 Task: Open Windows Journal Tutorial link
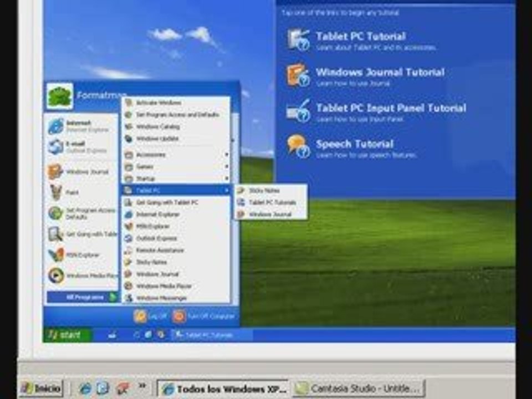[x=380, y=72]
